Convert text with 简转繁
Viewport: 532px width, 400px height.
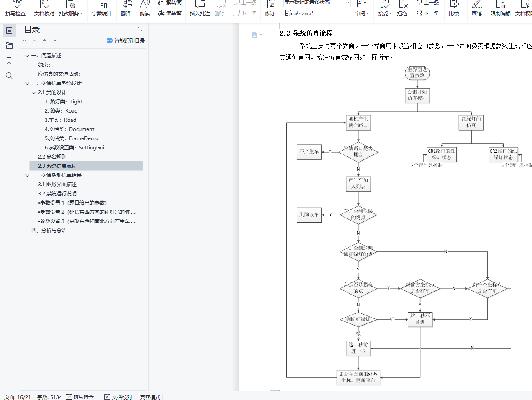(169, 13)
